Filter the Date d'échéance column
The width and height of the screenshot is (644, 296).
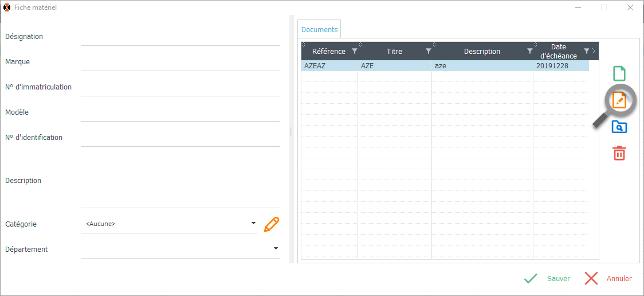[x=586, y=52]
